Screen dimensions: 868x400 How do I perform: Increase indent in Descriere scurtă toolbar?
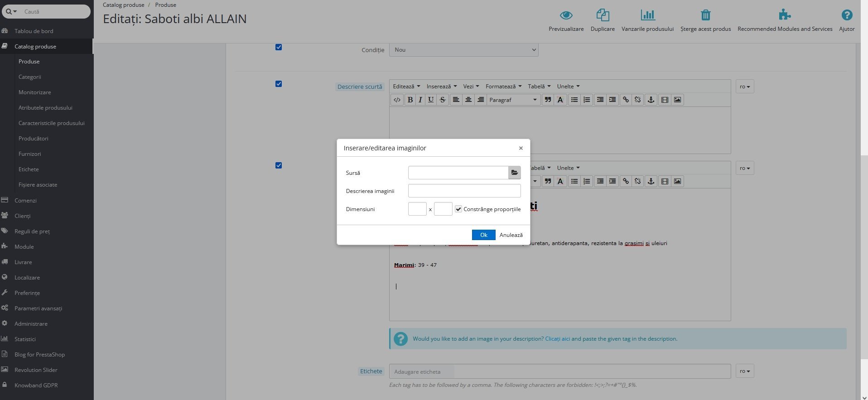click(x=612, y=100)
